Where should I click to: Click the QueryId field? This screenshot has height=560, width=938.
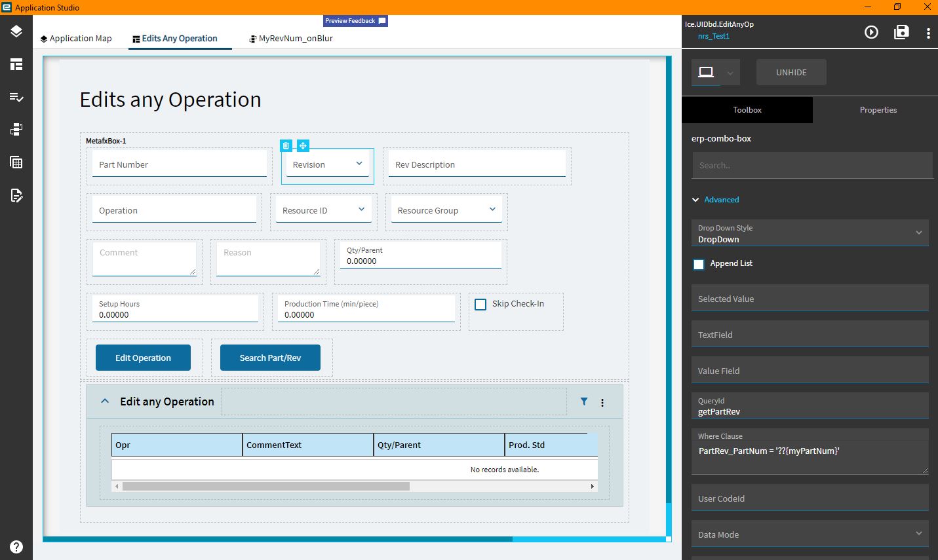pos(810,406)
